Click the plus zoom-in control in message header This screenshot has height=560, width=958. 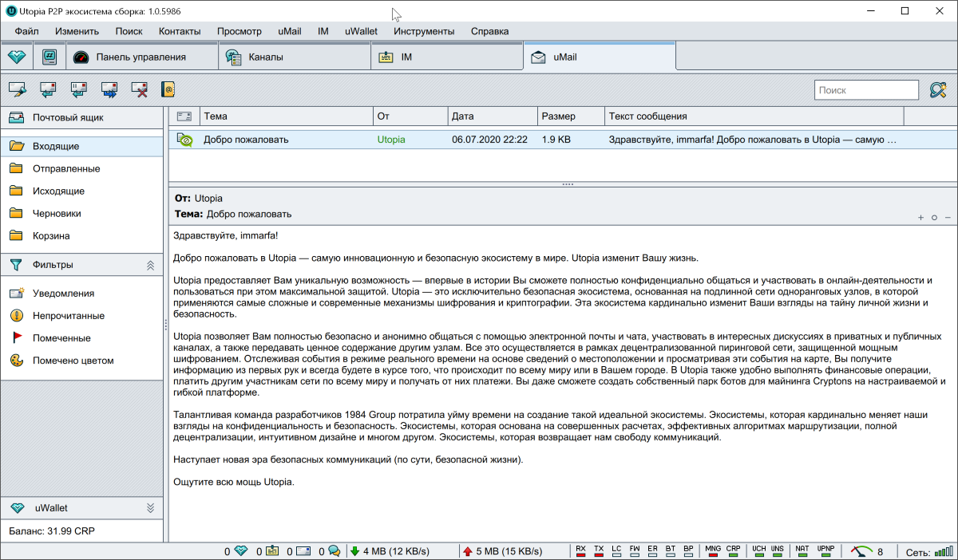pyautogui.click(x=920, y=217)
